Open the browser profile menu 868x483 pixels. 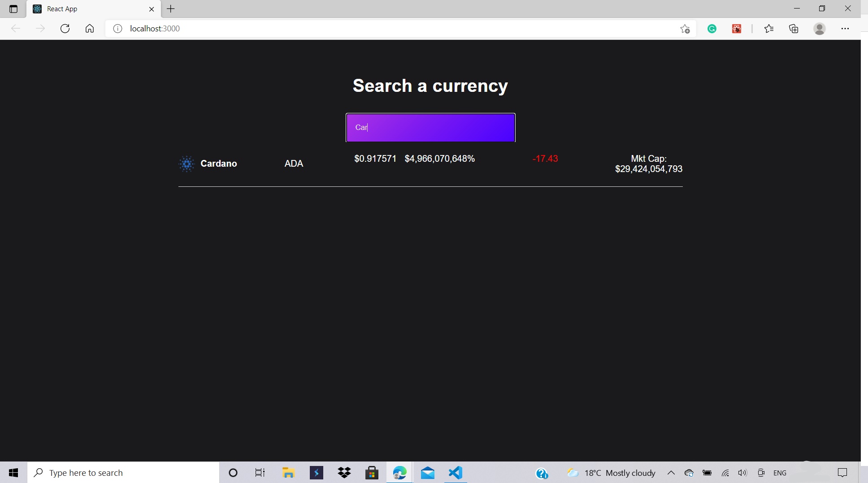pos(819,28)
